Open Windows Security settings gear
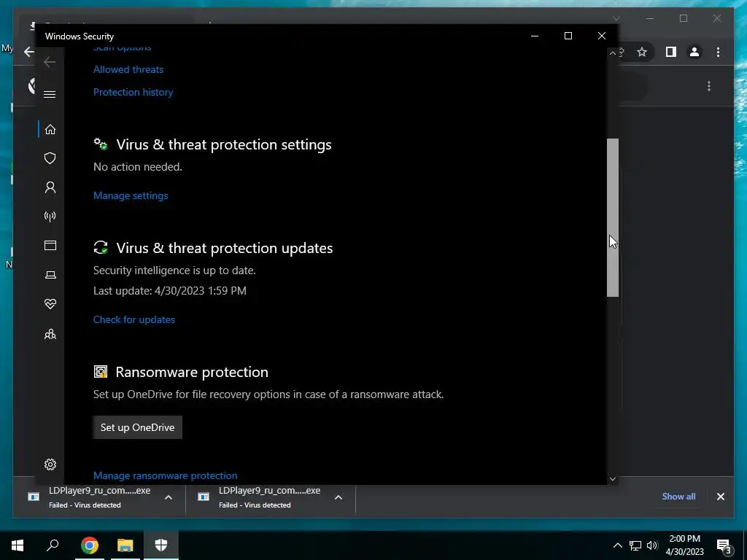The width and height of the screenshot is (747, 560). point(50,464)
